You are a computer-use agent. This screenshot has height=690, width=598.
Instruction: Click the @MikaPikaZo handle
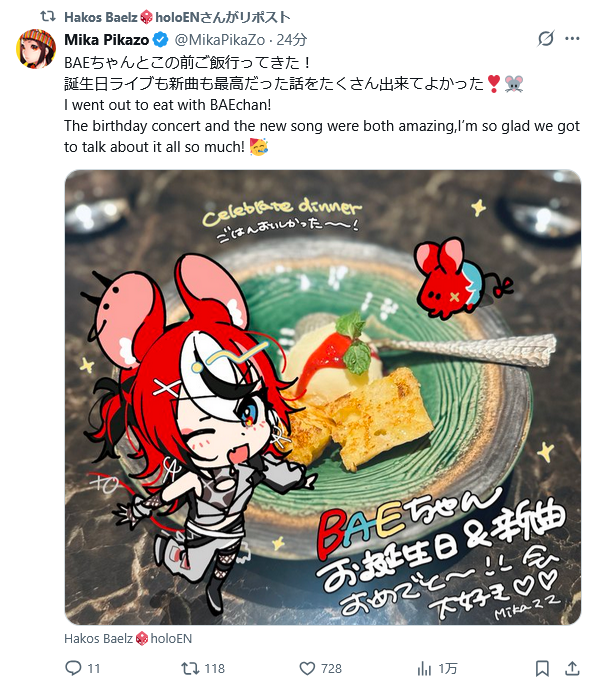pyautogui.click(x=220, y=40)
